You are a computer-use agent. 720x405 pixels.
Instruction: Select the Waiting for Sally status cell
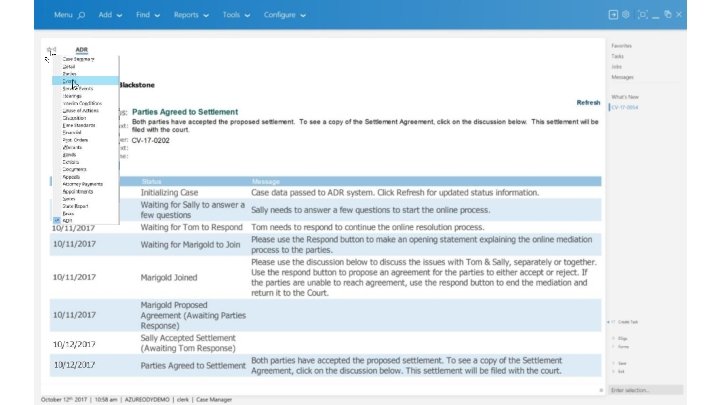coord(192,210)
